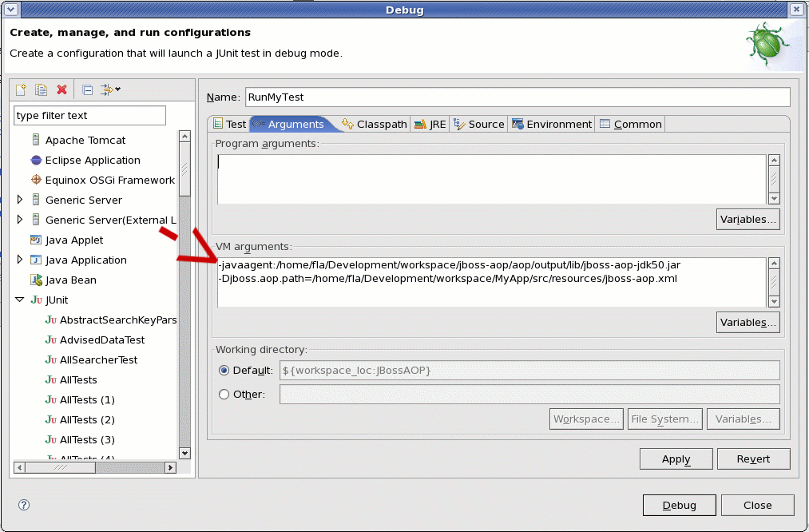Expand the Generic Server(External L node
This screenshot has width=809, height=532.
click(x=20, y=220)
